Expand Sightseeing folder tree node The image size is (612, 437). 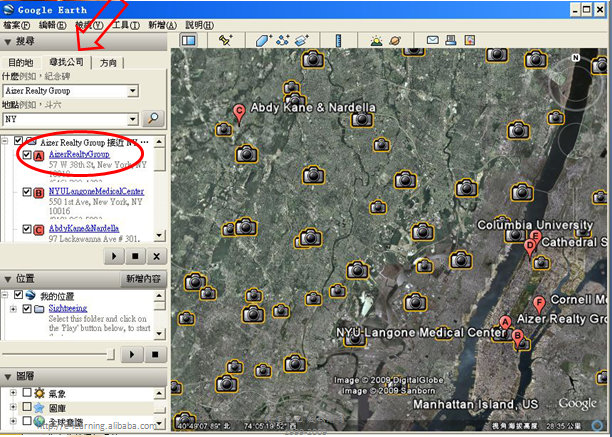pyautogui.click(x=13, y=309)
